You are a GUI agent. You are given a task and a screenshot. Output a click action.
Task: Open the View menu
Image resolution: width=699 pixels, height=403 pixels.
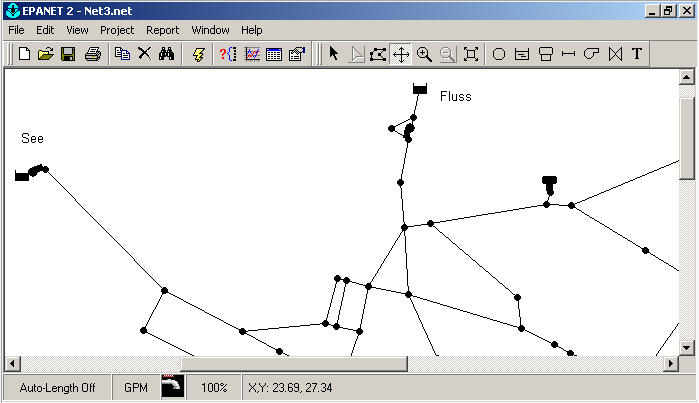pos(77,30)
